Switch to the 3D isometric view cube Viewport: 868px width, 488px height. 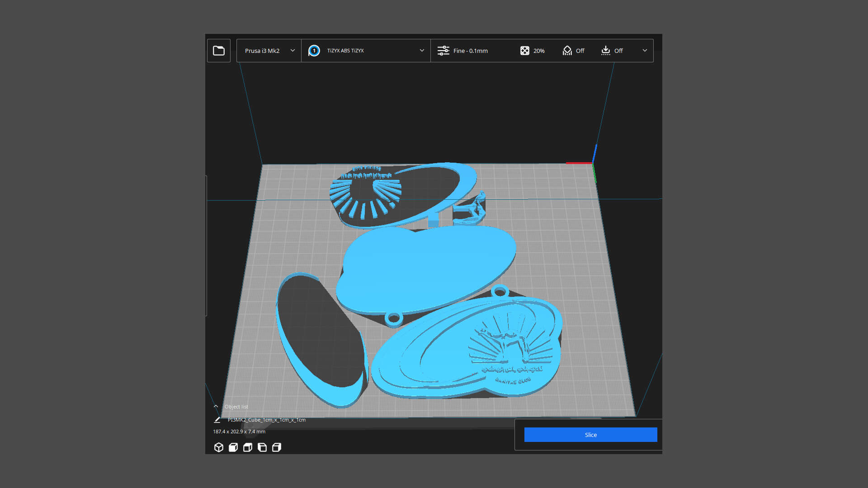pos(219,447)
